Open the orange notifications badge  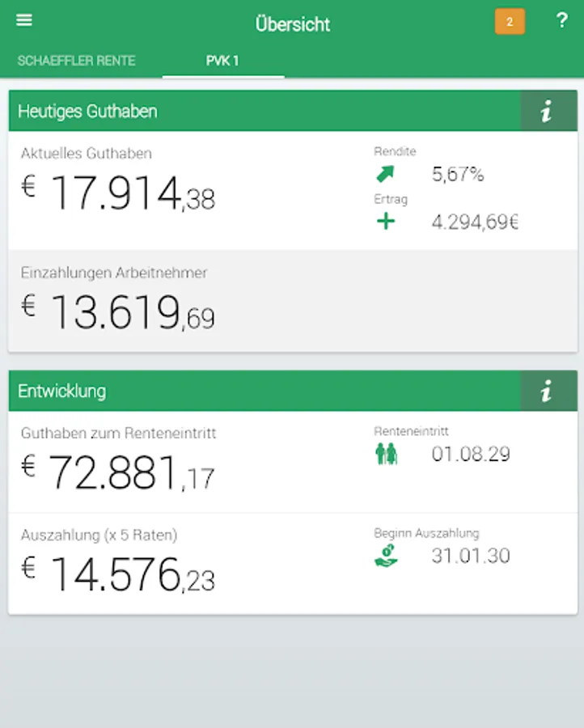click(x=510, y=22)
